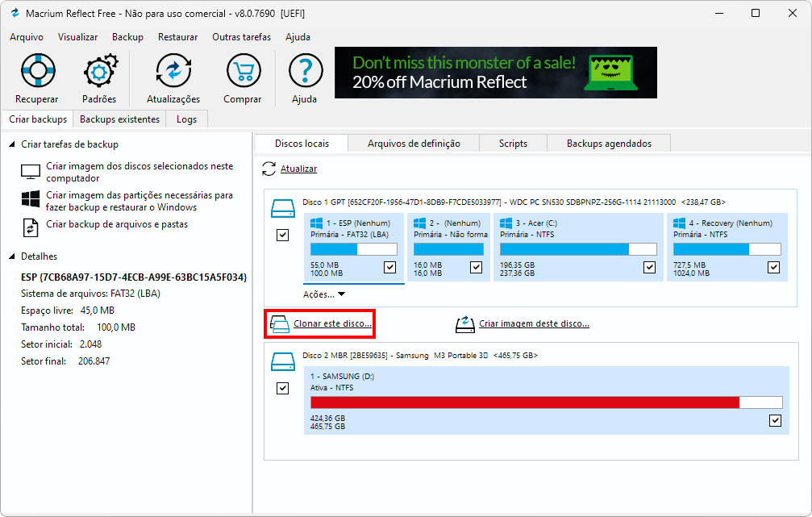Click the ESP GUID details heading
812x517 pixels.
[134, 277]
